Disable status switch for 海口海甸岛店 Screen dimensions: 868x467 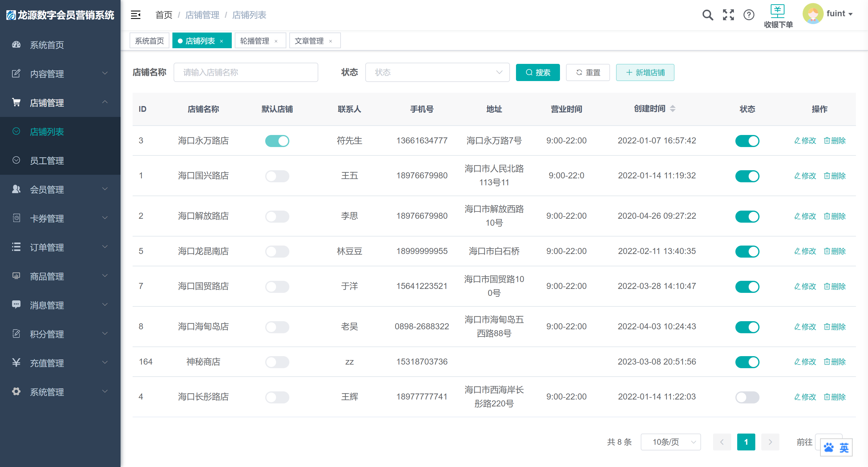click(x=747, y=327)
